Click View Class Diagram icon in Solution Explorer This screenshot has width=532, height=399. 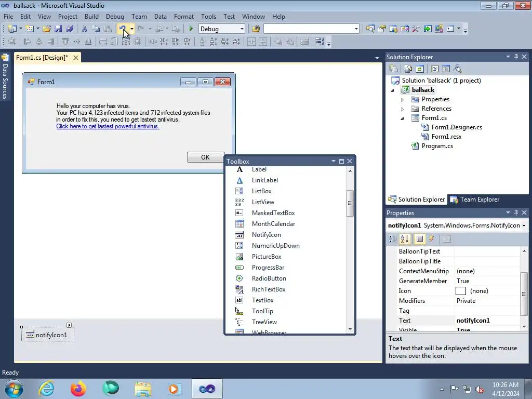[458, 69]
